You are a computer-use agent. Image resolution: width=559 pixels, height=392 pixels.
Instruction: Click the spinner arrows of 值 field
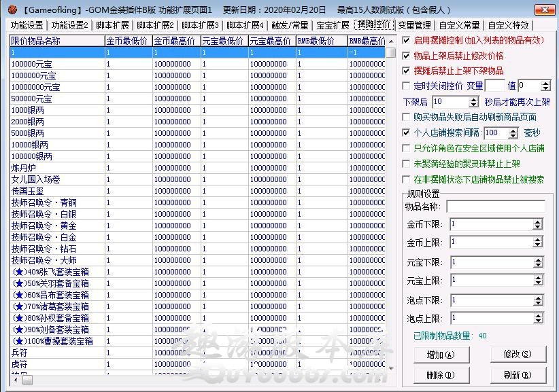[545, 86]
